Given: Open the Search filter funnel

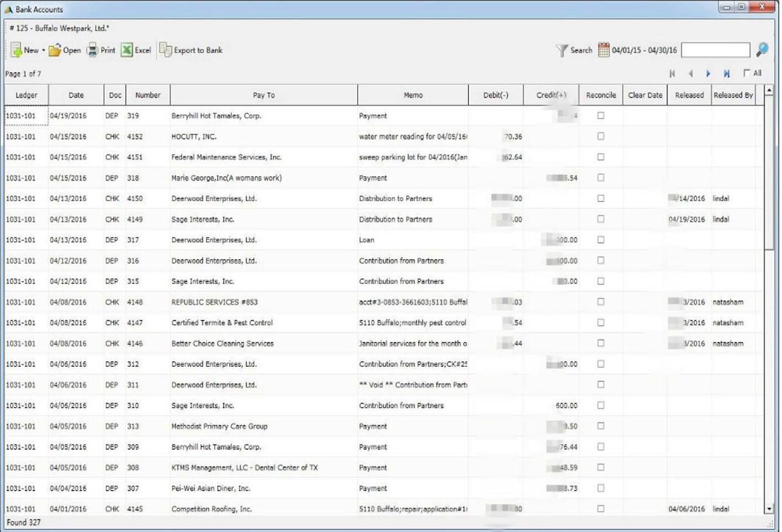Looking at the screenshot, I should [562, 51].
